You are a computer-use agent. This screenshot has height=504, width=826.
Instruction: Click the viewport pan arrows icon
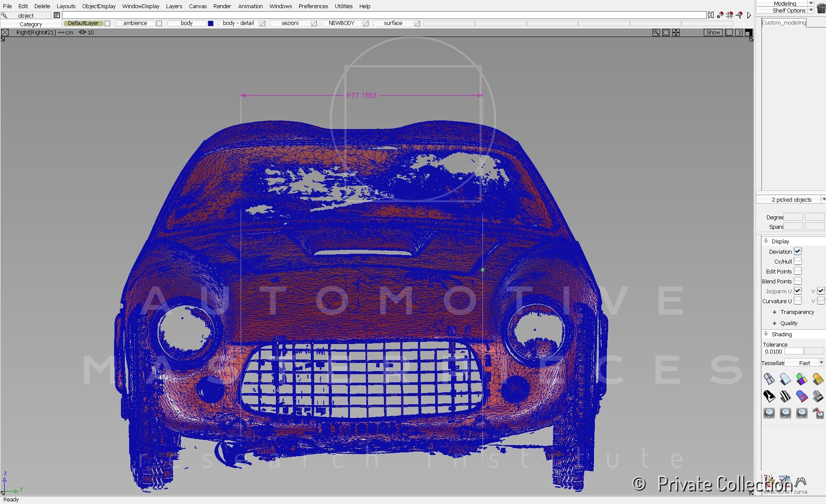tap(676, 33)
